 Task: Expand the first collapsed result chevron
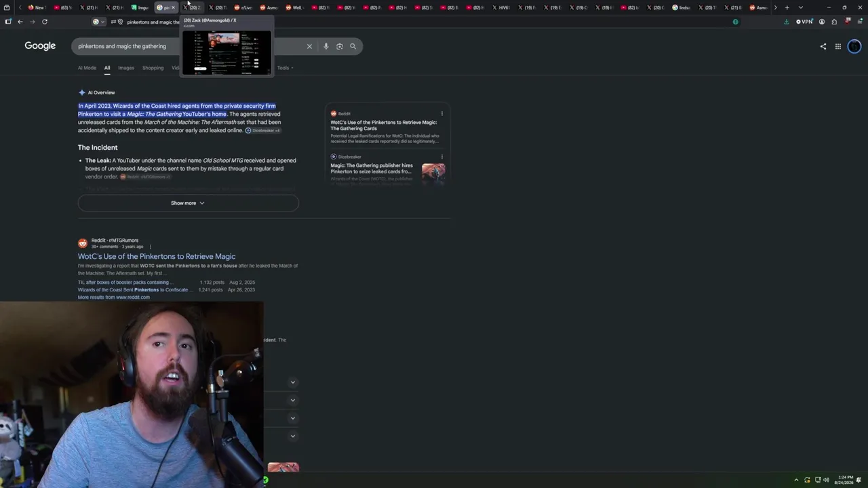pyautogui.click(x=293, y=382)
